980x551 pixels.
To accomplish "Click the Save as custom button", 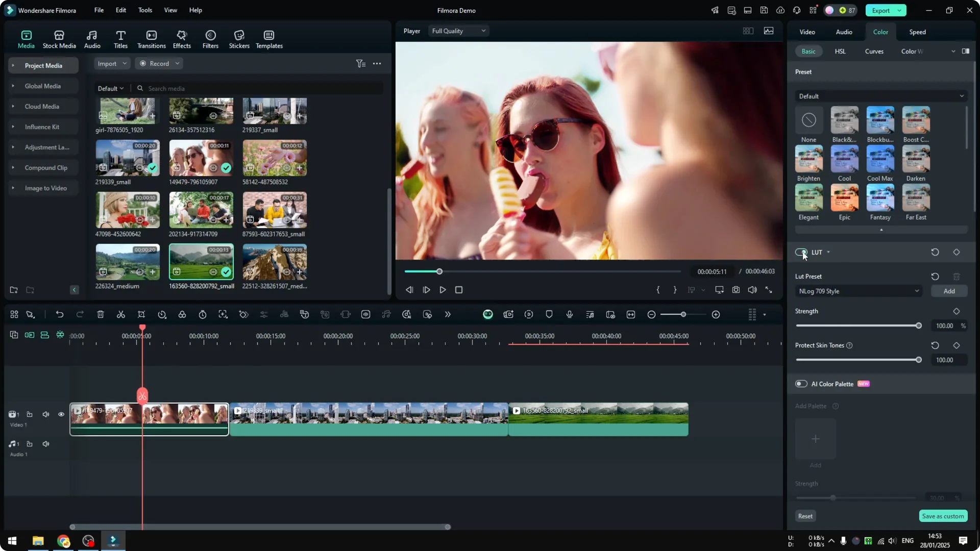I will coord(943,516).
